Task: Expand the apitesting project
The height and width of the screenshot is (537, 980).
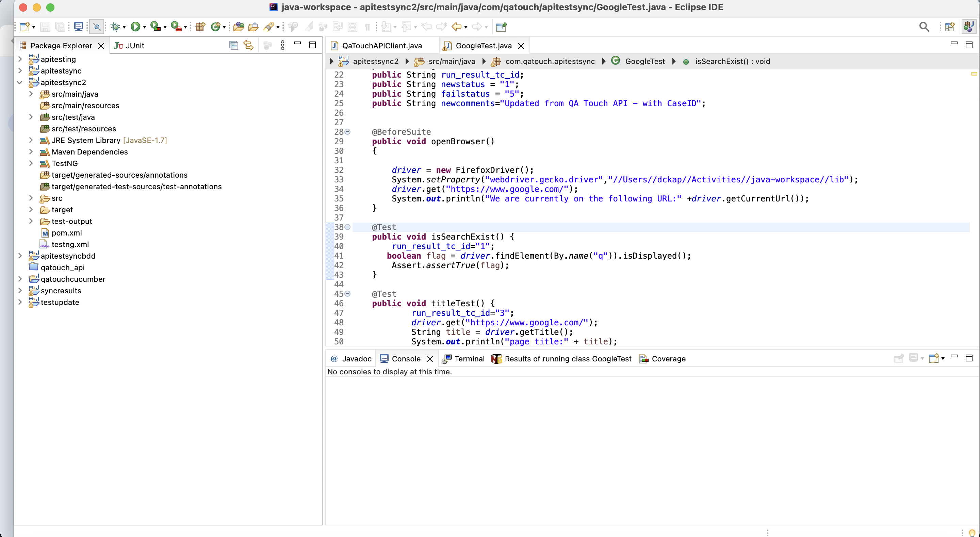Action: [x=20, y=59]
